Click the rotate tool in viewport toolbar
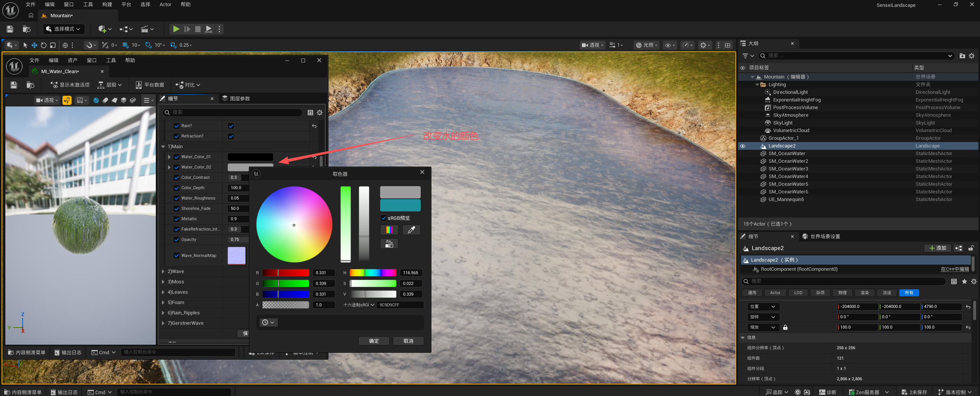 (x=44, y=45)
